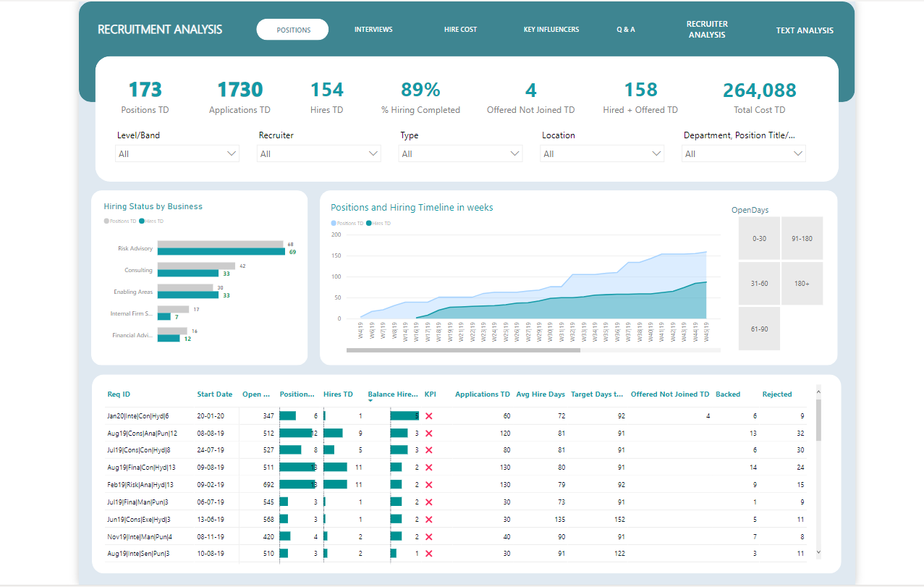Sort by the Req ID column header
924x587 pixels.
point(119,394)
